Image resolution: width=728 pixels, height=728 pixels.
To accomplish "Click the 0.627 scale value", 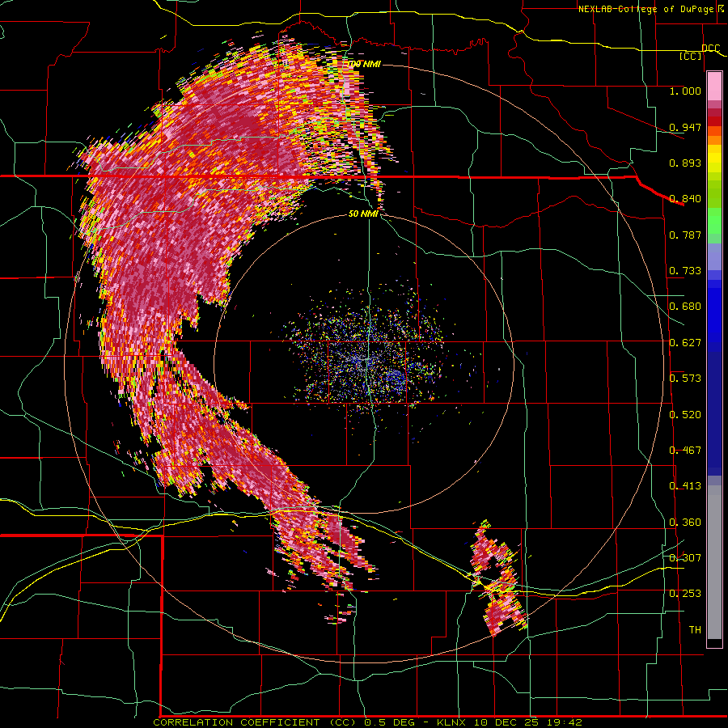I will click(685, 343).
